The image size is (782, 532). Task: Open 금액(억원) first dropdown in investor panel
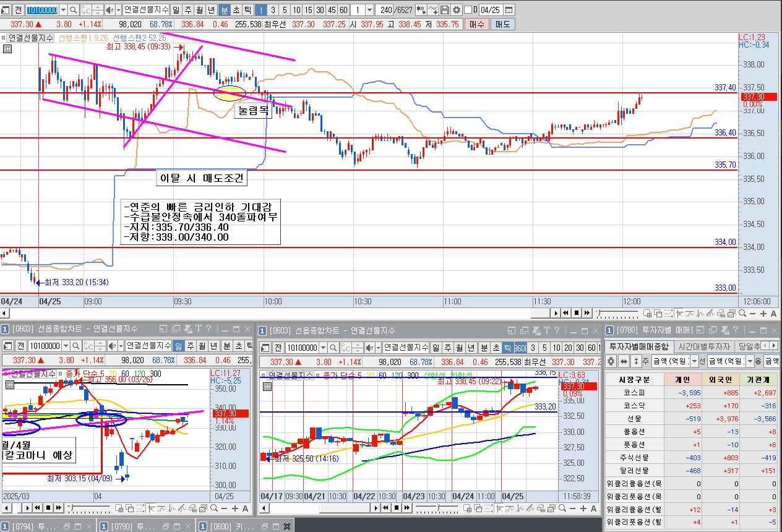pos(694,361)
